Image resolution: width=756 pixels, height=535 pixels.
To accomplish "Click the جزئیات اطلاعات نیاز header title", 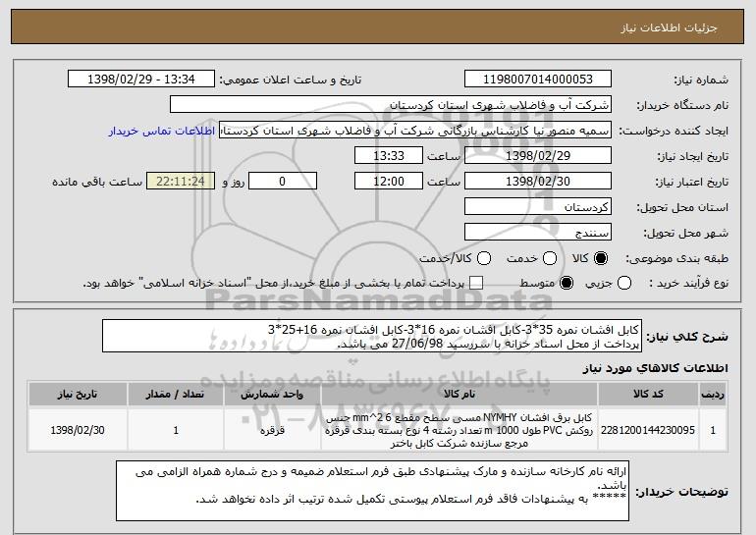I will point(669,27).
